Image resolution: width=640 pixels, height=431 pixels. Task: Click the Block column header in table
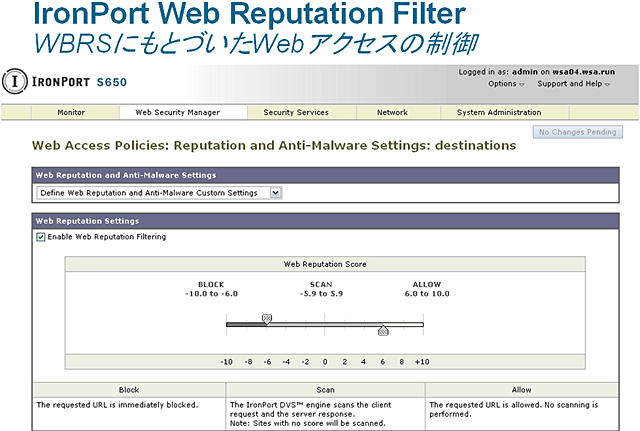[x=128, y=390]
